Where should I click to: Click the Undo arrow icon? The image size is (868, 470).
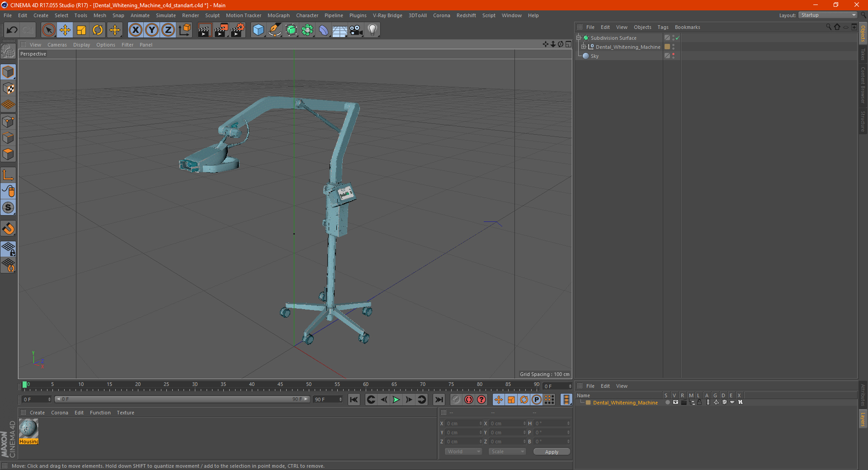[12, 30]
